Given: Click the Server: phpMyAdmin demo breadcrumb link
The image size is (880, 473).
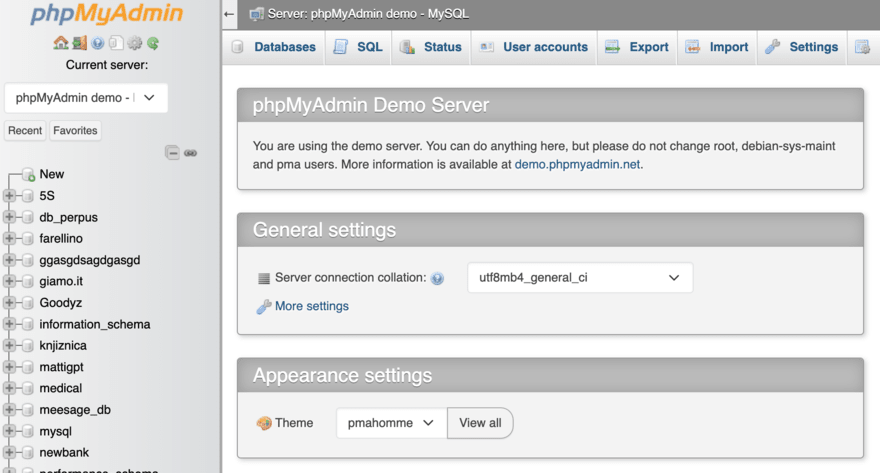Looking at the screenshot, I should 368,14.
